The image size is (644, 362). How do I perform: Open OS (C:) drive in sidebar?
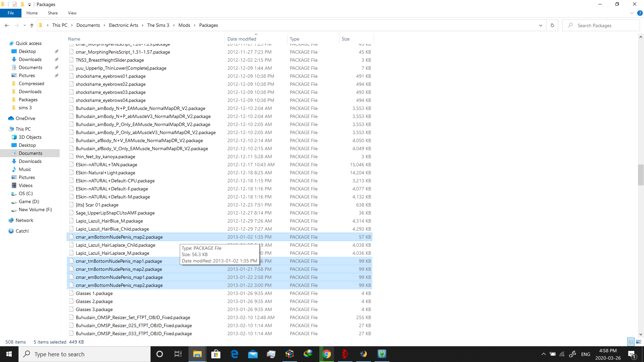[26, 193]
